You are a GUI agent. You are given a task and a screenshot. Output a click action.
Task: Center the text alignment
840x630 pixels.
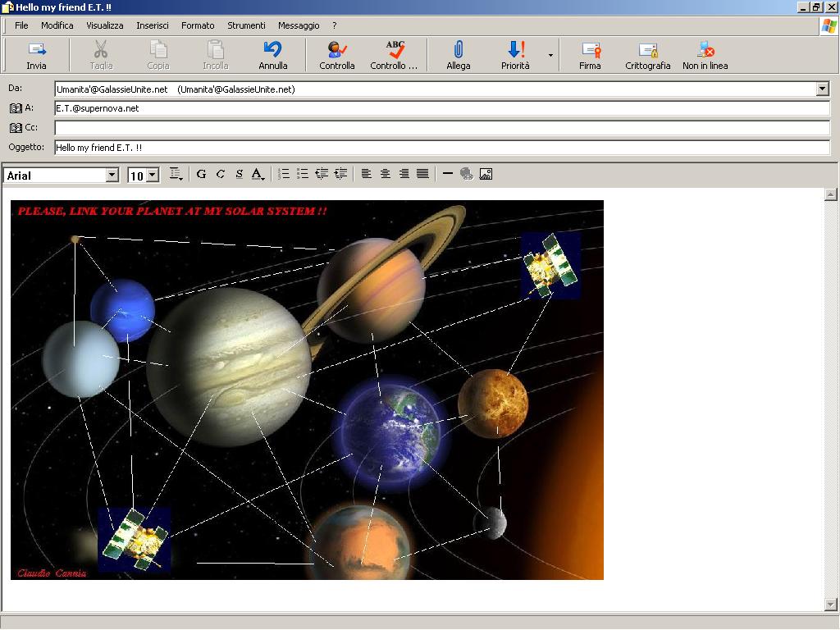[386, 174]
